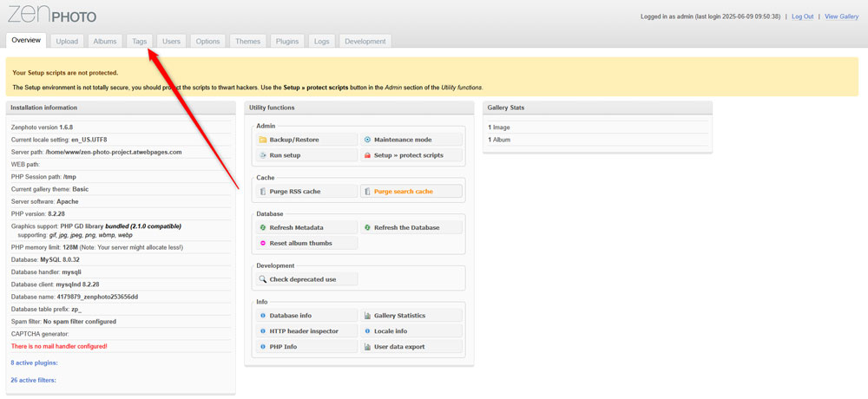868x399 pixels.
Task: Enable Maintenance mode button
Action: (x=411, y=140)
